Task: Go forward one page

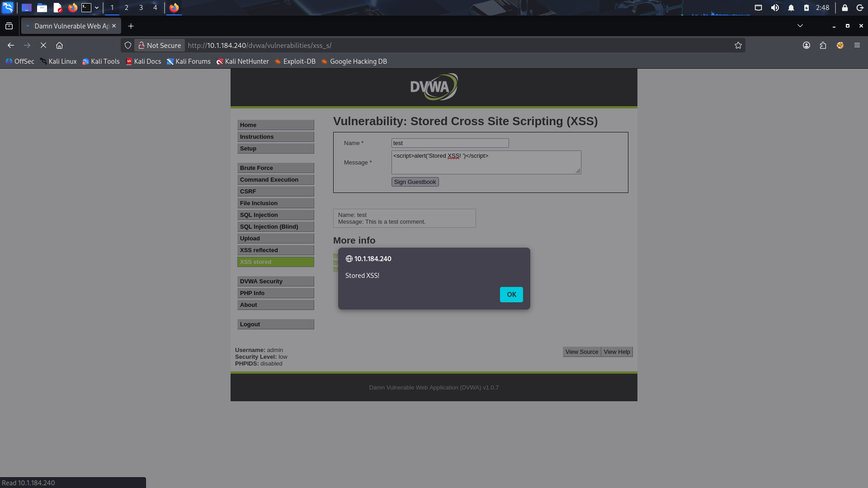Action: click(27, 45)
